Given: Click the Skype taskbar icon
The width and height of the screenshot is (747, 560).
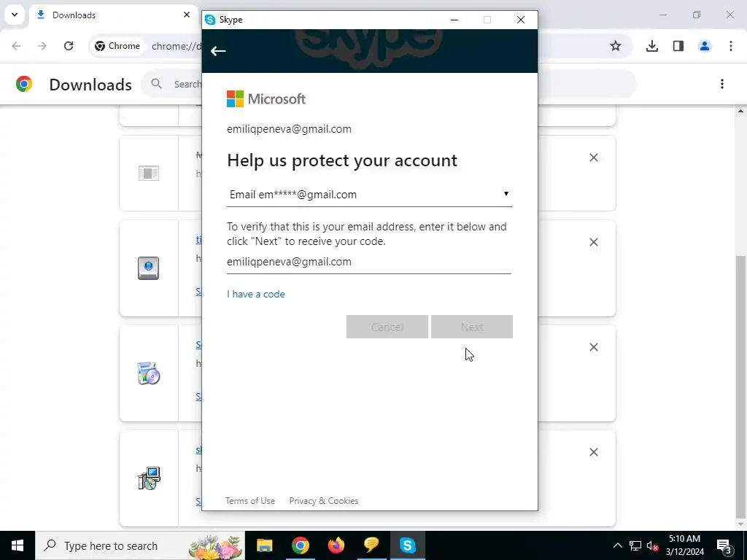Looking at the screenshot, I should pos(407,545).
